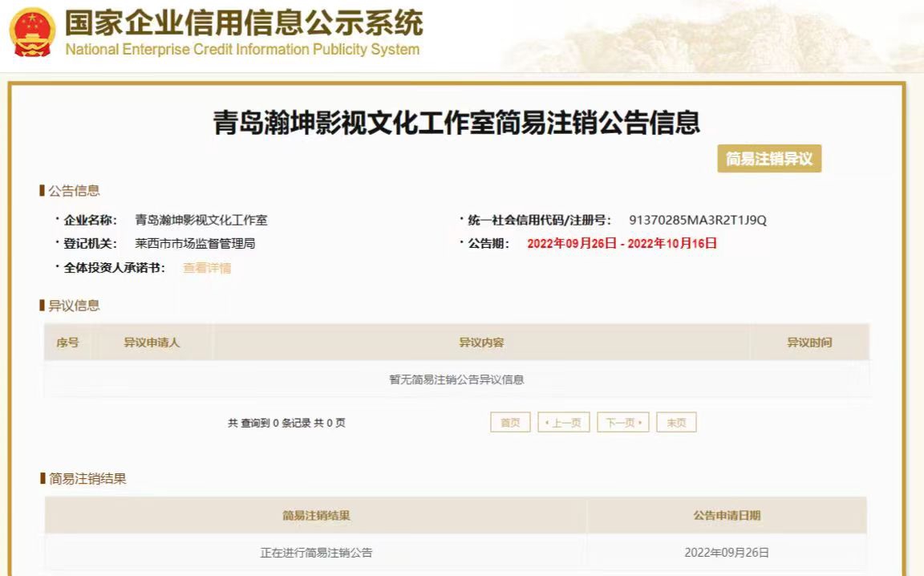The height and width of the screenshot is (576, 924).
Task: Click the 全体投资人承诺书 field label
Action: [x=115, y=268]
